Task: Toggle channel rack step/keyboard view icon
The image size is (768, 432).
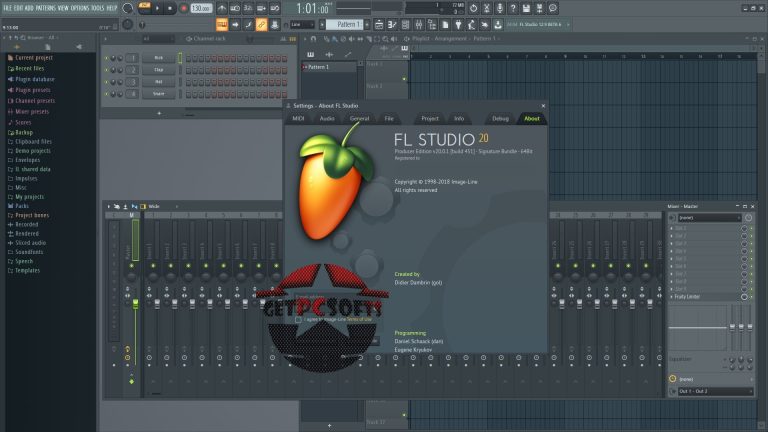Action: pyautogui.click(x=292, y=39)
